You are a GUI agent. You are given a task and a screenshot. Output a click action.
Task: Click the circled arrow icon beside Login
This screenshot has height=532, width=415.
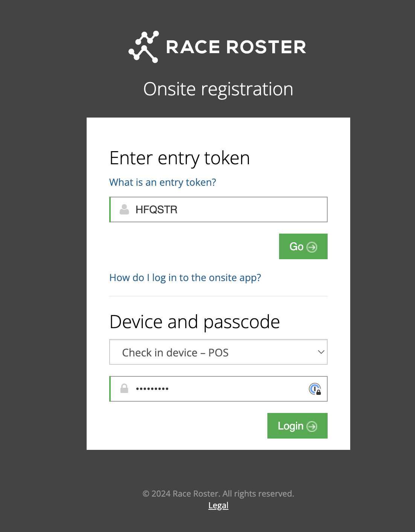[312, 426]
